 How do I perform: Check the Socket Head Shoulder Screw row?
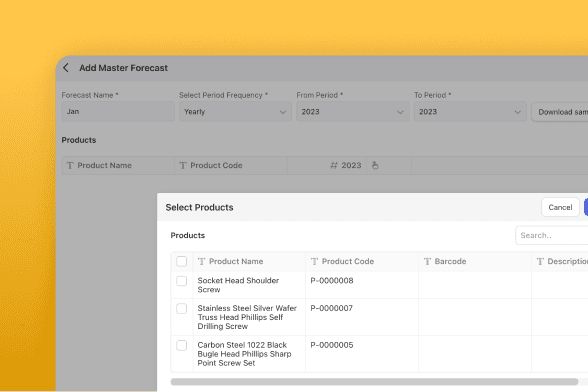coord(182,281)
